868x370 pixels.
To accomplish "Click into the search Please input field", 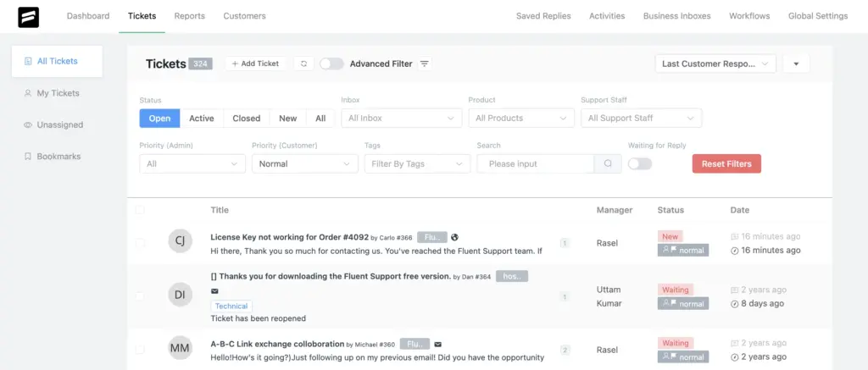I will point(536,163).
